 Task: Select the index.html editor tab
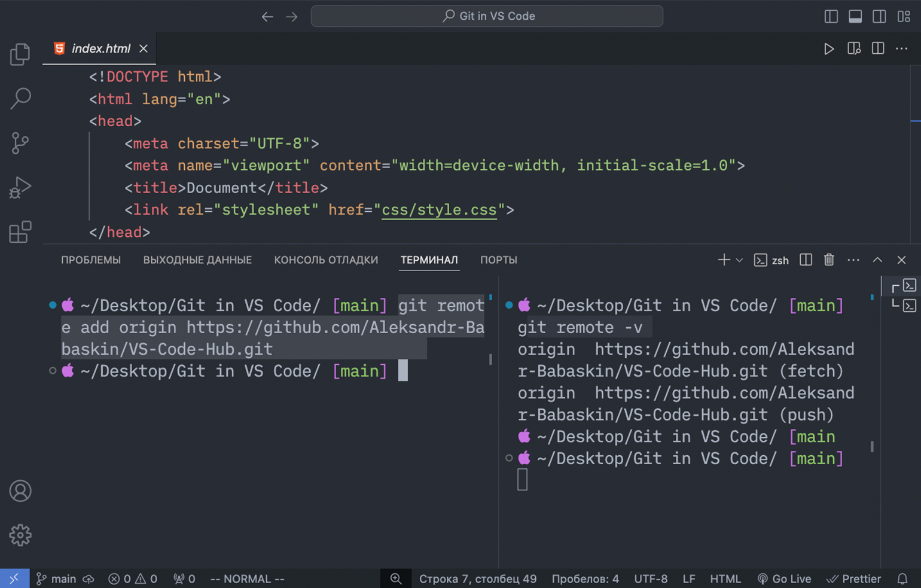[x=100, y=48]
